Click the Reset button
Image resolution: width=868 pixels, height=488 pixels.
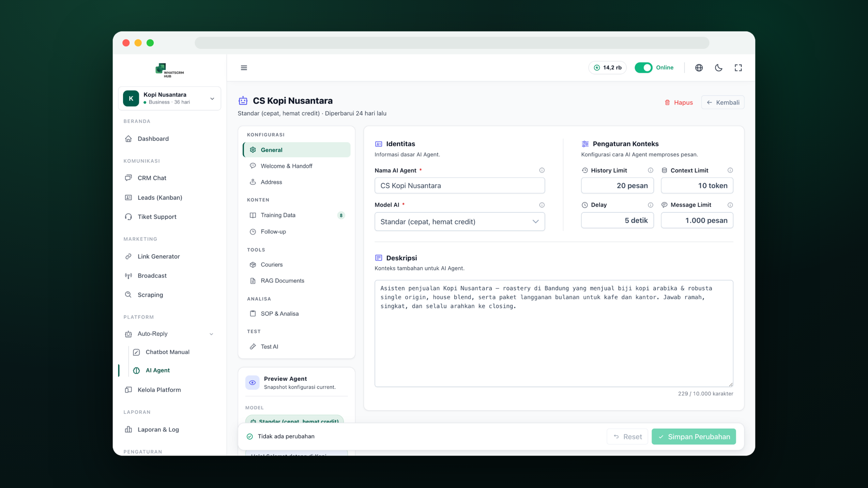point(627,437)
